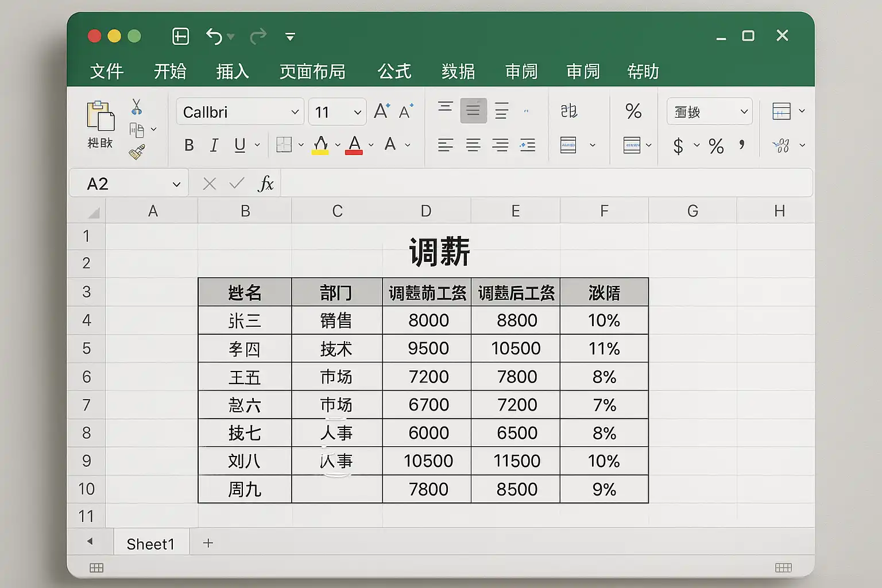Click the Increase Indent icon
882x588 pixels.
click(x=528, y=145)
